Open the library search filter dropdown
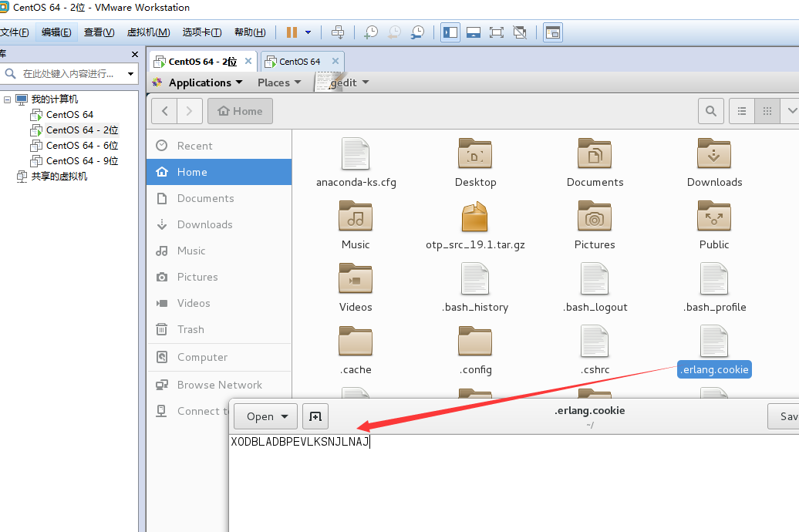Screen dimensions: 799x532 tap(131, 74)
